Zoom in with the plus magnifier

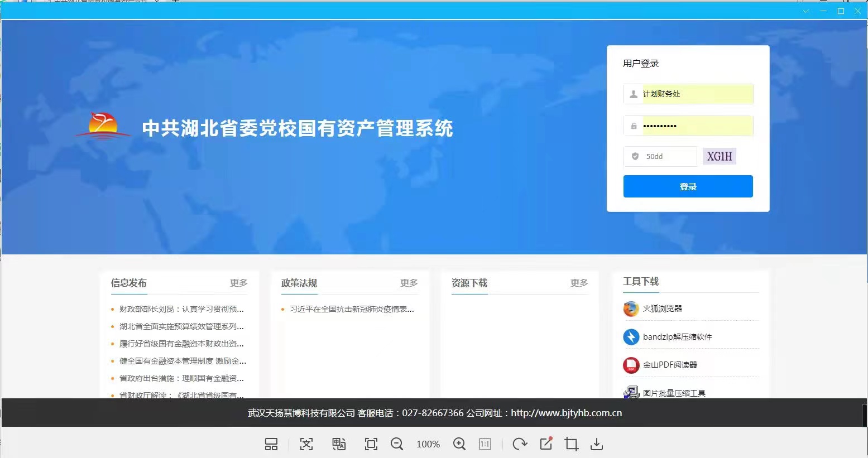click(459, 444)
